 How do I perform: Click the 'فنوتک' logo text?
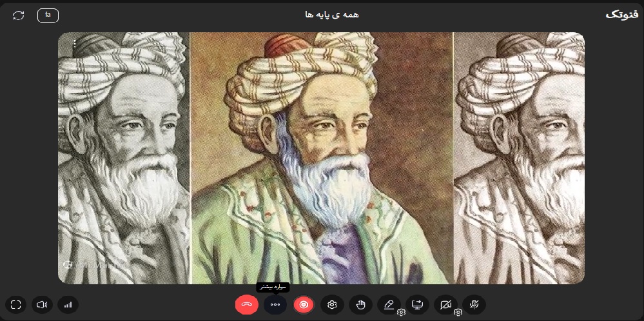coord(622,15)
